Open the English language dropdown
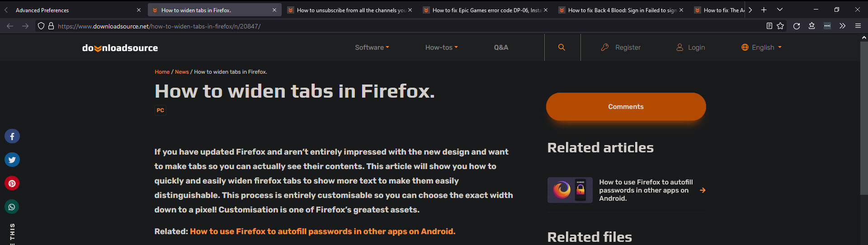This screenshot has width=868, height=245. (x=762, y=47)
